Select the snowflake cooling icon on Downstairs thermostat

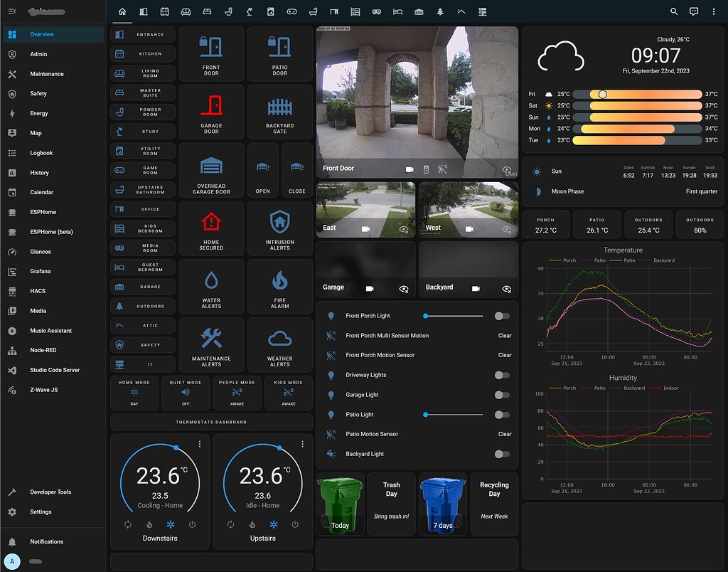coord(169,523)
